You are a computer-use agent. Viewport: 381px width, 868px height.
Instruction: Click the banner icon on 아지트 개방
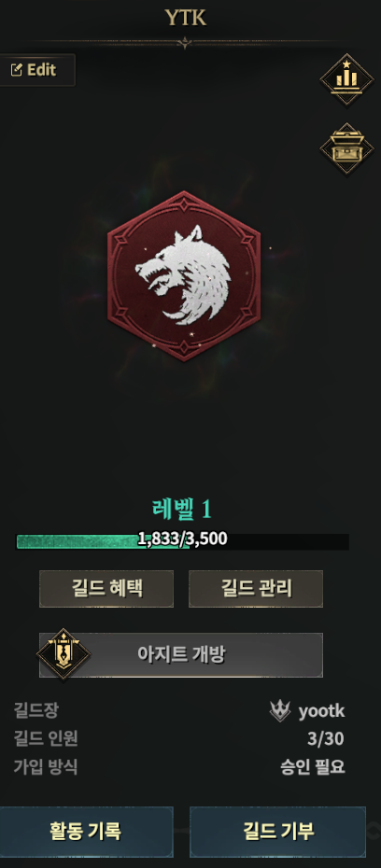[x=63, y=653]
